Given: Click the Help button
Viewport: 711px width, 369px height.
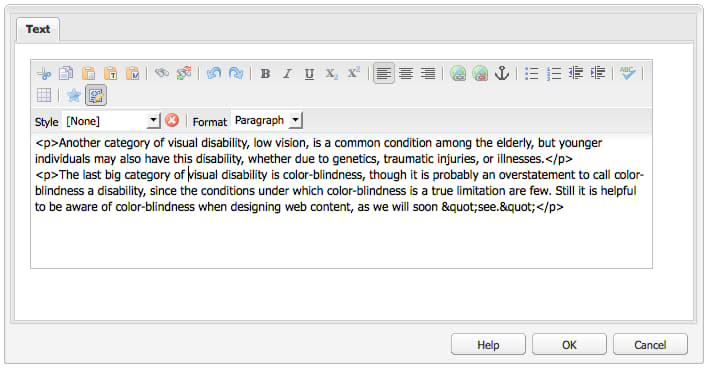Looking at the screenshot, I should (x=488, y=345).
